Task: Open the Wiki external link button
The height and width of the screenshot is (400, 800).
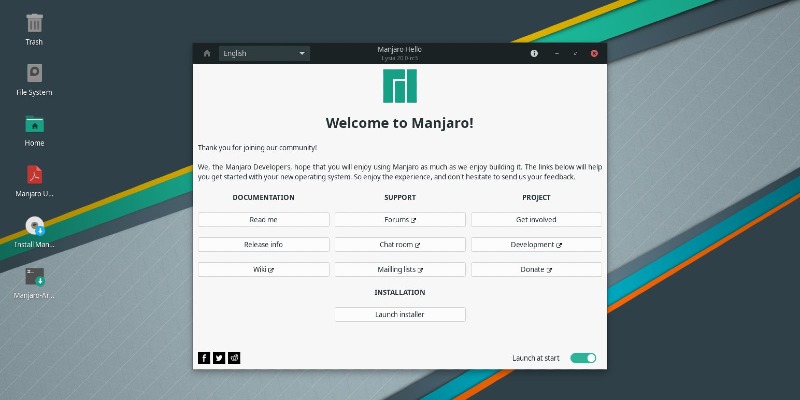Action: coord(263,269)
